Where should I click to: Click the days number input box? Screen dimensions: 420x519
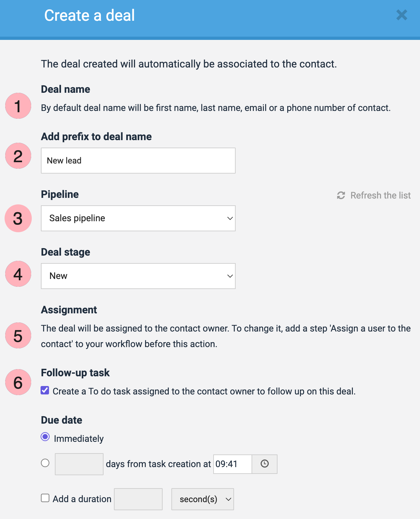point(79,464)
